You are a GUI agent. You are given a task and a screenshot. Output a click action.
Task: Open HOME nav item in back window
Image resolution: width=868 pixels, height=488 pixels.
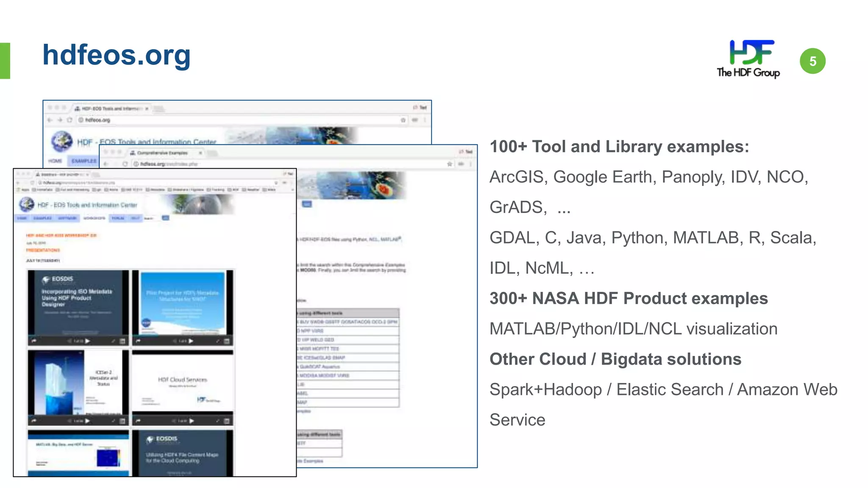tap(55, 161)
